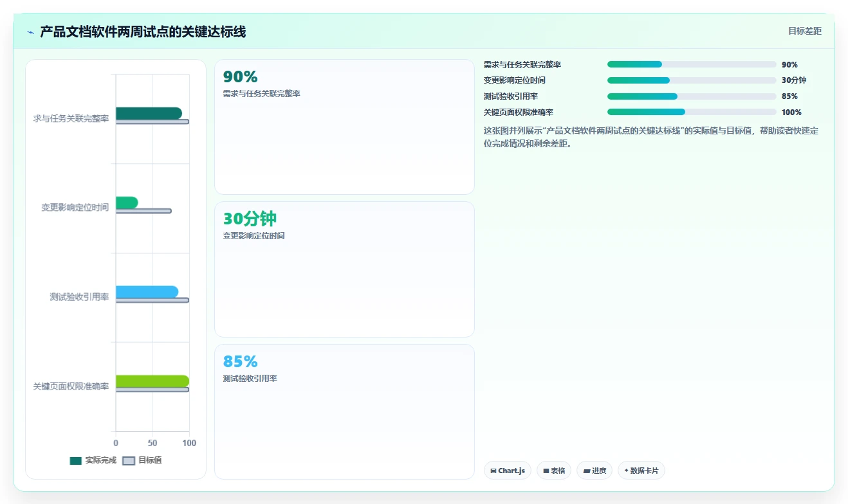
Task: Select the Chart.js tag chip
Action: (508, 471)
